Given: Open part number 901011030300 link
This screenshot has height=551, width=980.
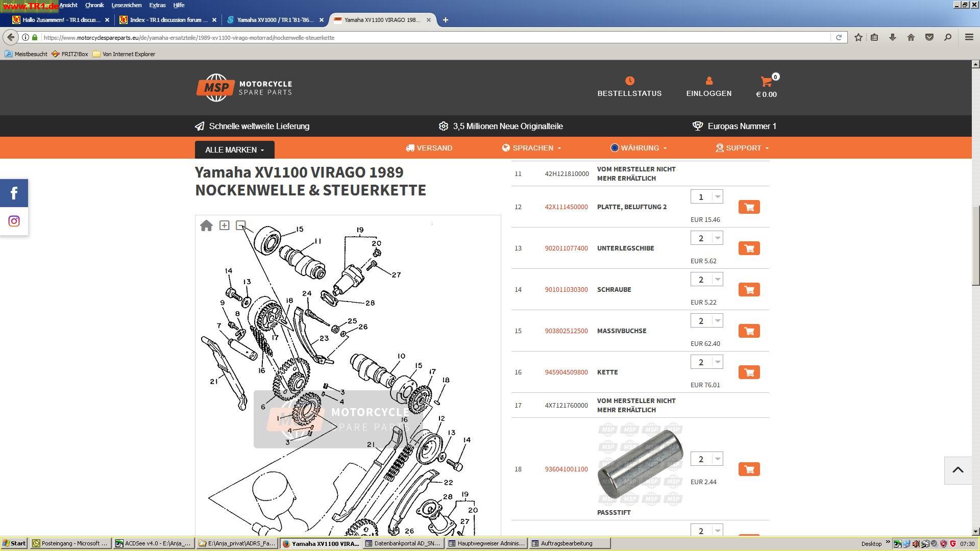Looking at the screenshot, I should 566,289.
